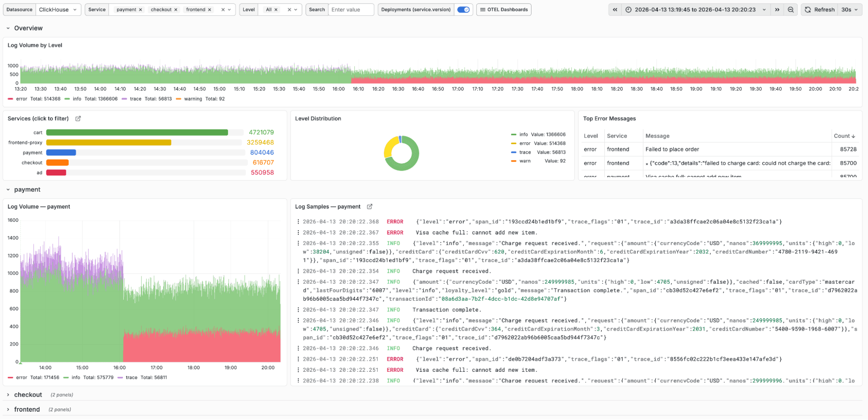Expand the collapsed checkout row
This screenshot has width=868, height=420.
coord(28,395)
